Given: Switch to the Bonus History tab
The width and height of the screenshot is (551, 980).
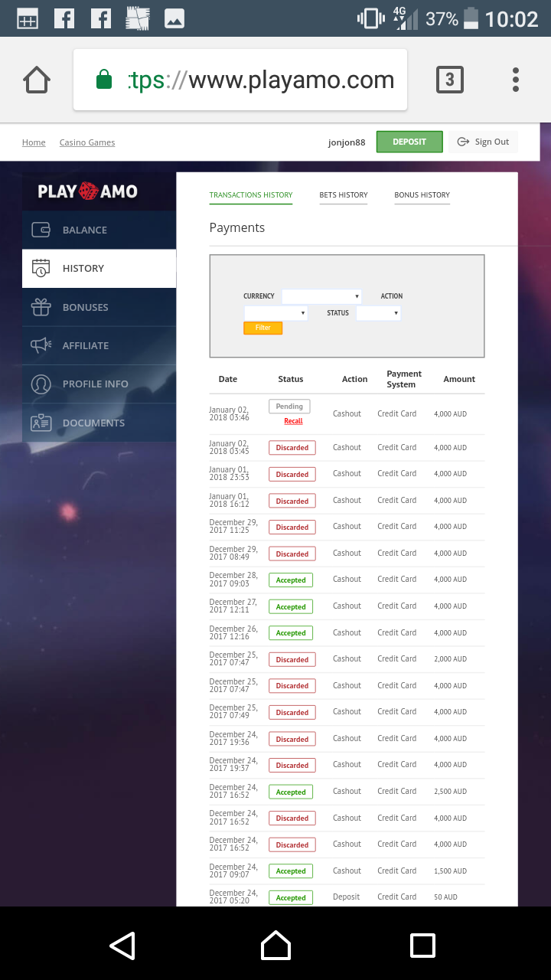Looking at the screenshot, I should coord(422,195).
